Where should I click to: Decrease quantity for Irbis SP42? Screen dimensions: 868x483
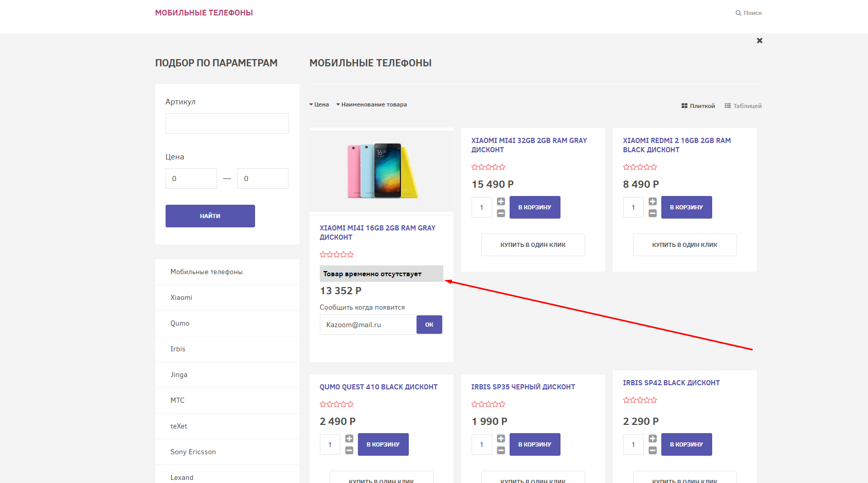pos(653,451)
